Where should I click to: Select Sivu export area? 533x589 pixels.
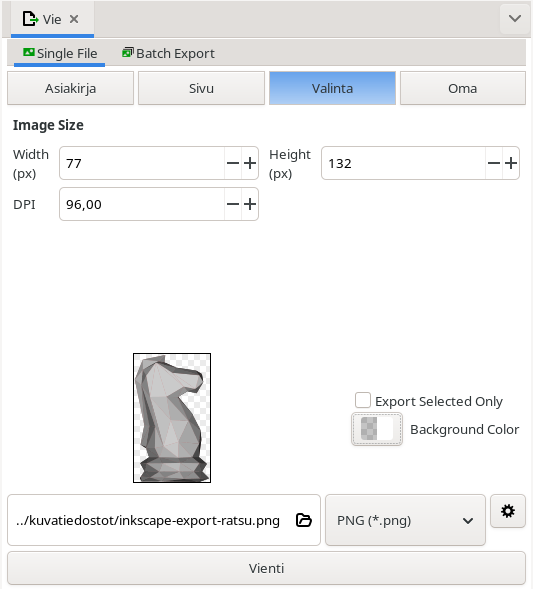(201, 88)
